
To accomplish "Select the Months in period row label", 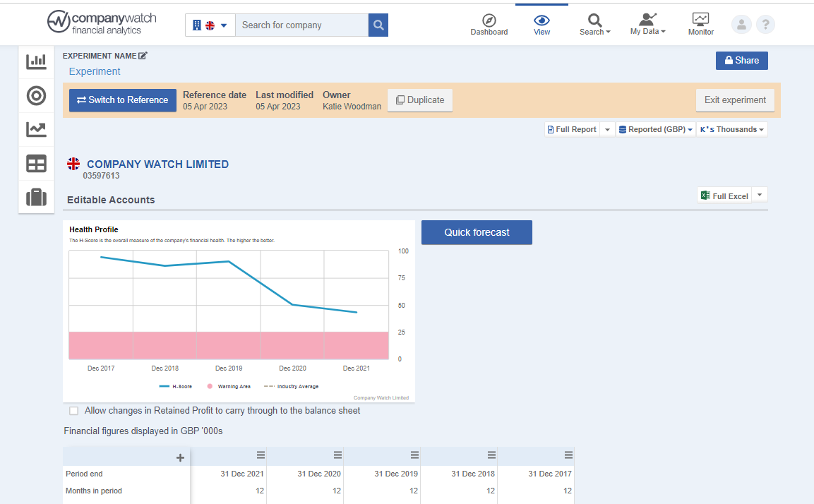I will pyautogui.click(x=94, y=491).
